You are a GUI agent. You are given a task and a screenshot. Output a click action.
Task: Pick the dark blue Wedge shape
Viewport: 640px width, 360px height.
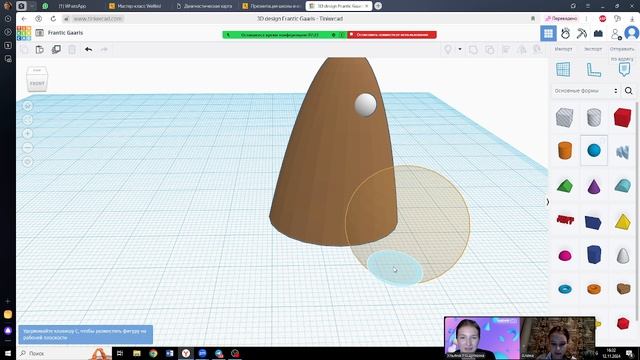593,222
